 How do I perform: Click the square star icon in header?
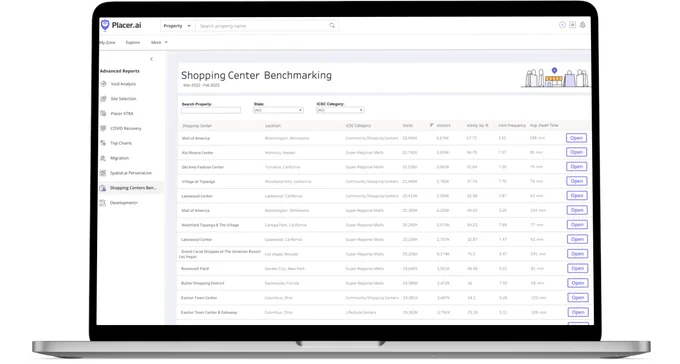click(x=572, y=25)
